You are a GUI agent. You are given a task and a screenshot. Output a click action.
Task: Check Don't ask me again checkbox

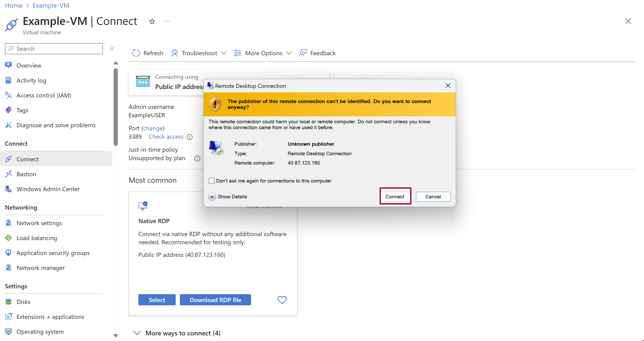pos(211,181)
